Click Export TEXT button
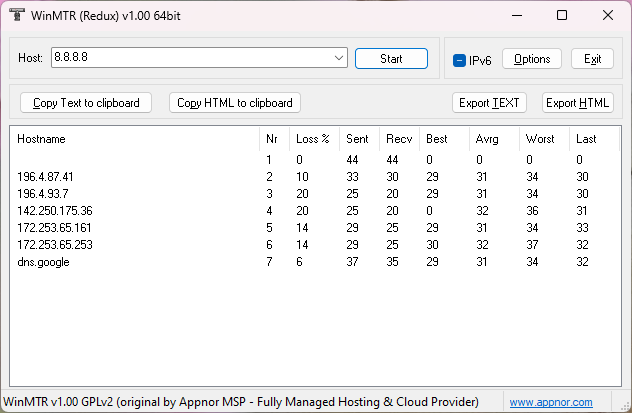 pyautogui.click(x=489, y=103)
